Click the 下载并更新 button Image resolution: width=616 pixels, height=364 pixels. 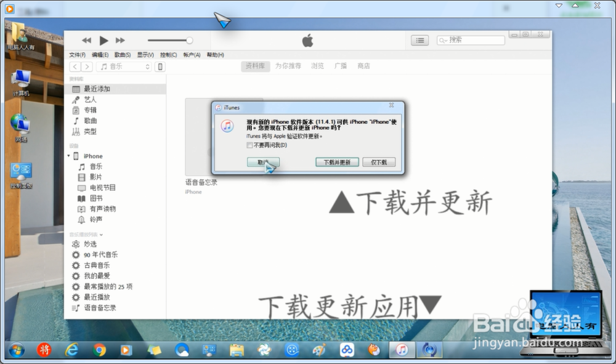click(x=337, y=162)
